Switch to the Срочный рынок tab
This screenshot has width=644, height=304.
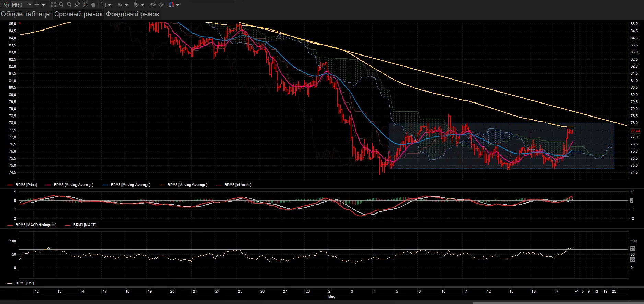click(79, 14)
